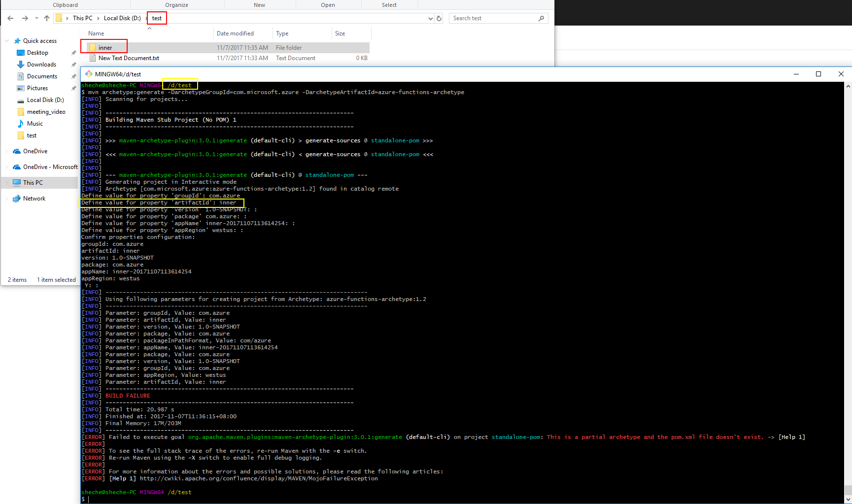This screenshot has width=852, height=504.
Task: Open Quick access in navigation pane
Action: (40, 41)
